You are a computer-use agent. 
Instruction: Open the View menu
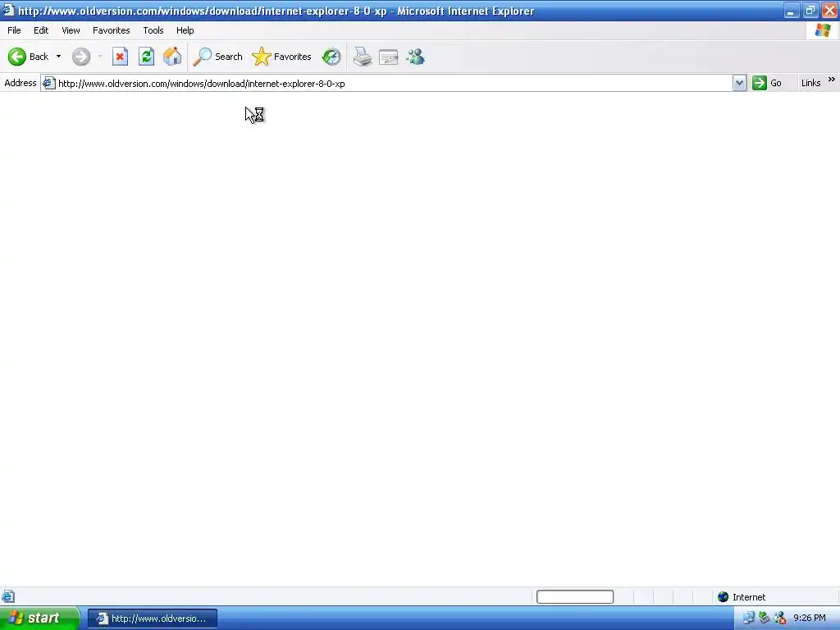71,30
